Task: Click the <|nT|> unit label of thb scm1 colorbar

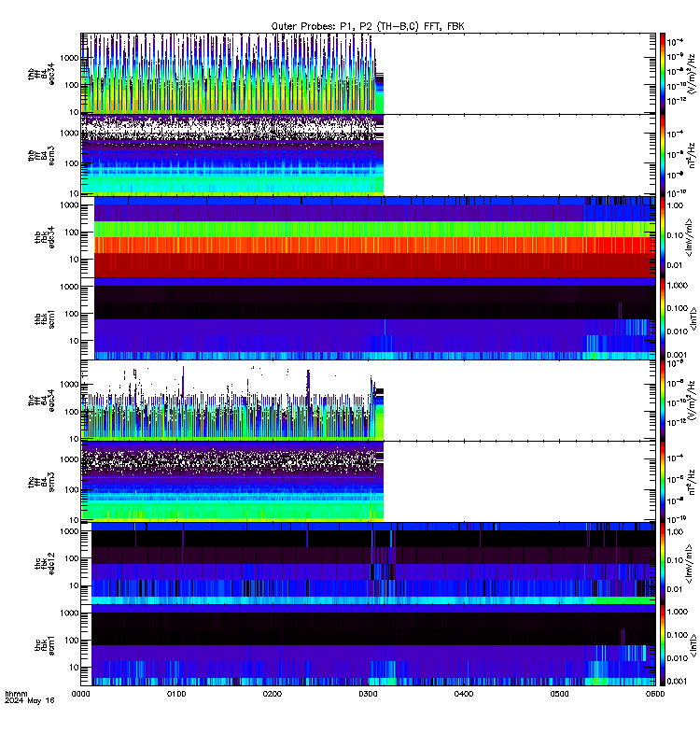Action: coord(693,318)
